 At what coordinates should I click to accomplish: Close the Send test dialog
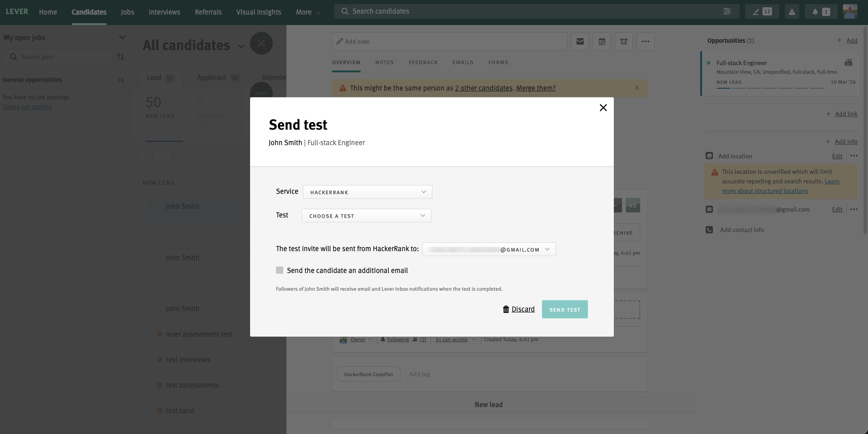[x=603, y=108]
